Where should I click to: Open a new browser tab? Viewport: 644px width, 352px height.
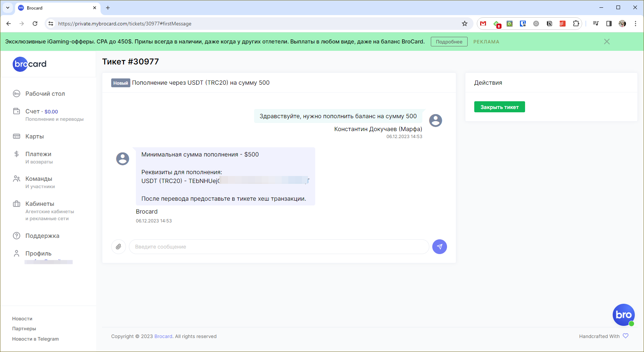tap(108, 8)
